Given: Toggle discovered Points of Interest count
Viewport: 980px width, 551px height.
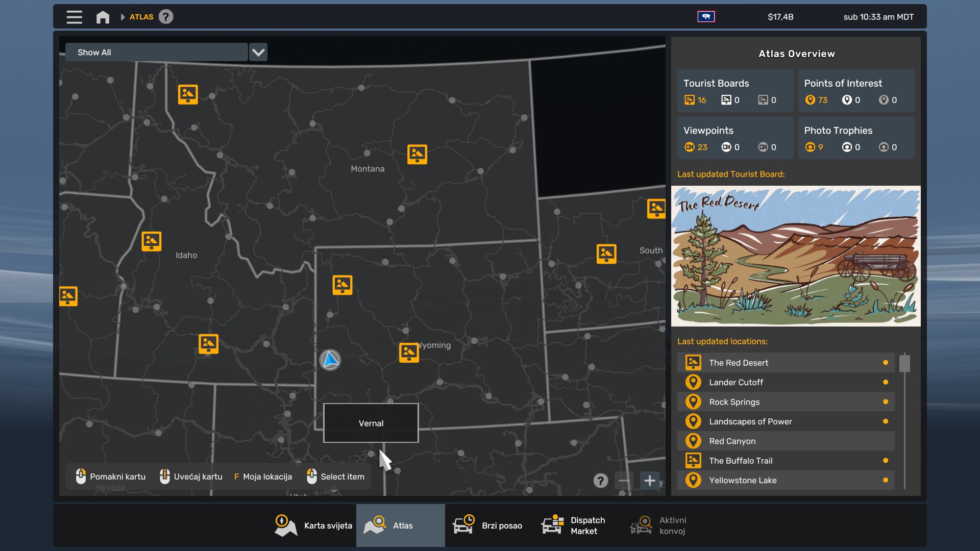Looking at the screenshot, I should [816, 100].
